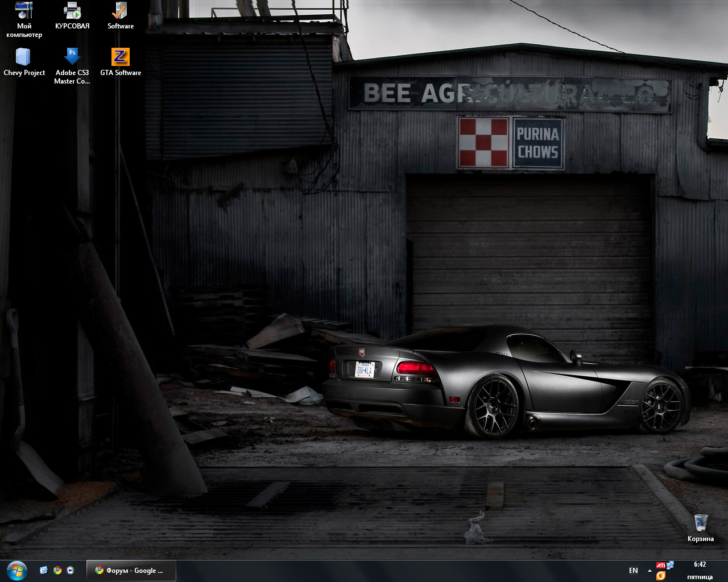Expand the hidden tray icons arrow
The image size is (728, 582).
[x=649, y=571]
